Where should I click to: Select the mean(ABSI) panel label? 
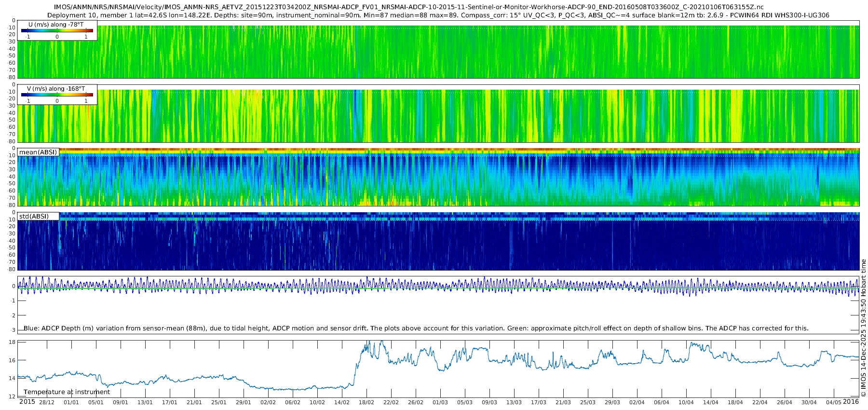(x=38, y=152)
